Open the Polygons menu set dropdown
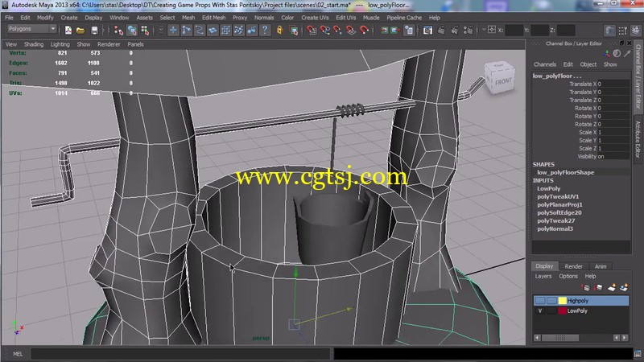Viewport: 644px width, 362px height. pos(31,29)
